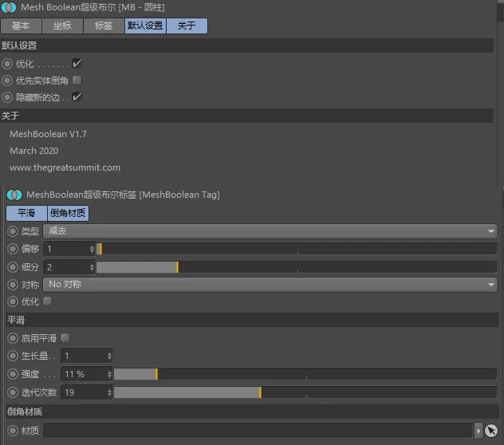The height and width of the screenshot is (445, 504).
Task: Click the animation dot beside 强度
Action: coord(12,373)
